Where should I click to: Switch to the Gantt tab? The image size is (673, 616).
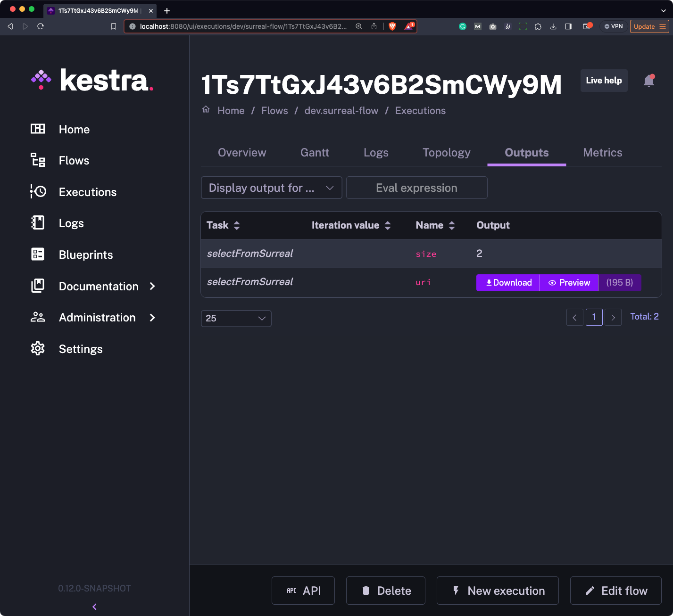pos(315,153)
